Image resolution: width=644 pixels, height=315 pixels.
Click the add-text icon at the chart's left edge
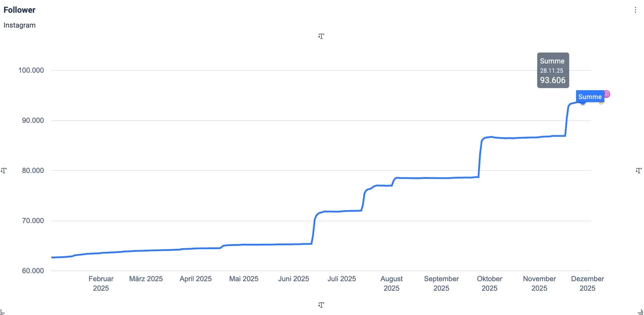[4, 171]
